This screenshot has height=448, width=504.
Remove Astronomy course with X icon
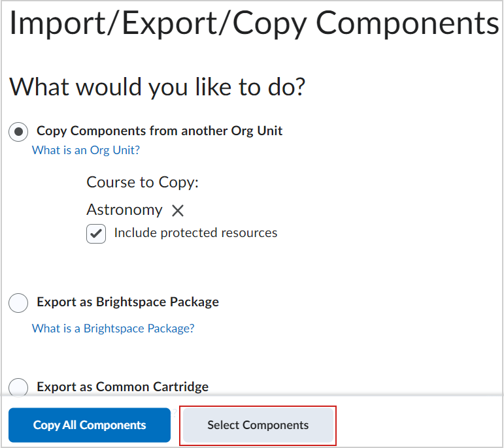pos(177,211)
